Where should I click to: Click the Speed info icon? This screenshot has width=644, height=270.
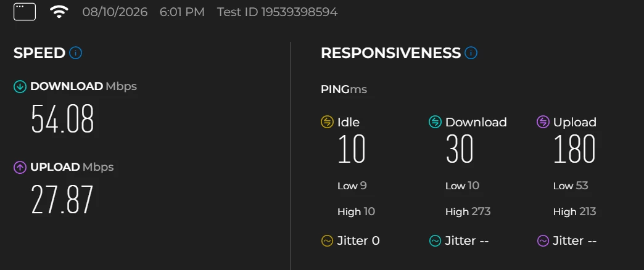pyautogui.click(x=76, y=53)
